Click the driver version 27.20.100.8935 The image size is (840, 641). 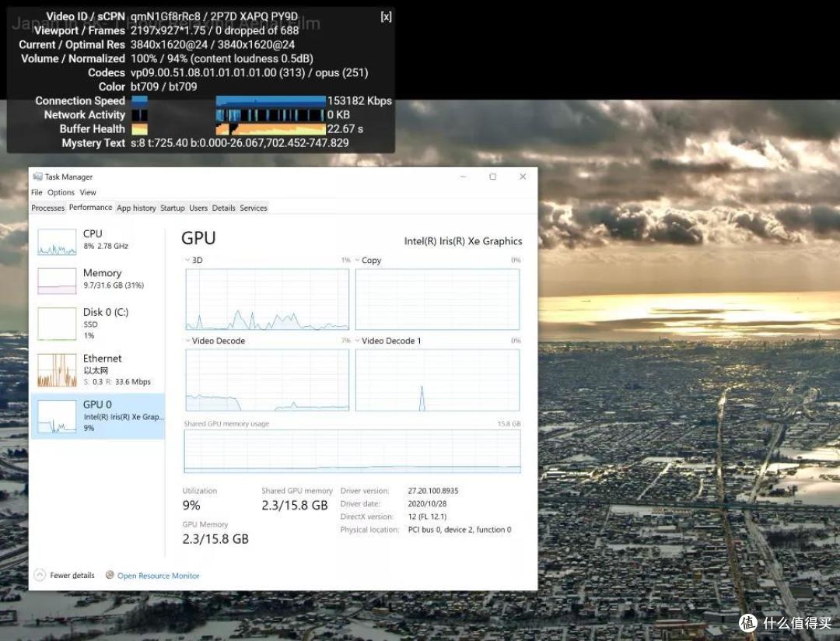tap(433, 490)
